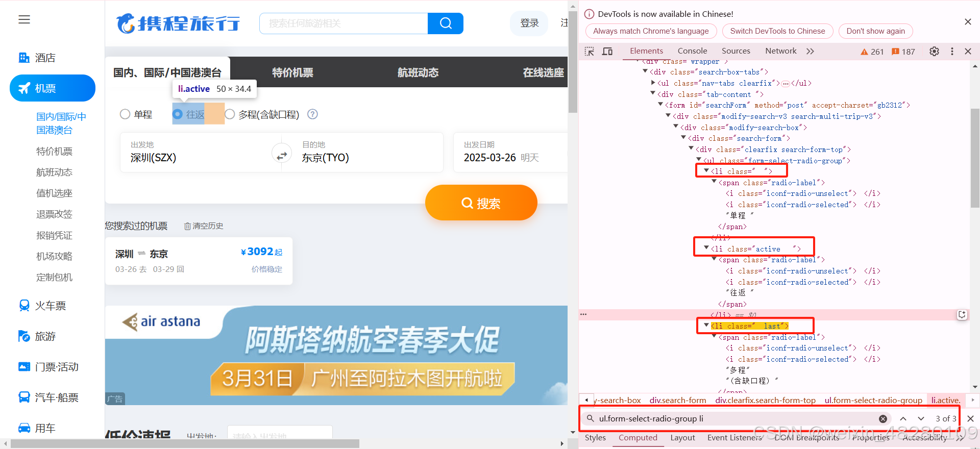Collapse the li class active node
The width and height of the screenshot is (980, 449).
click(706, 248)
